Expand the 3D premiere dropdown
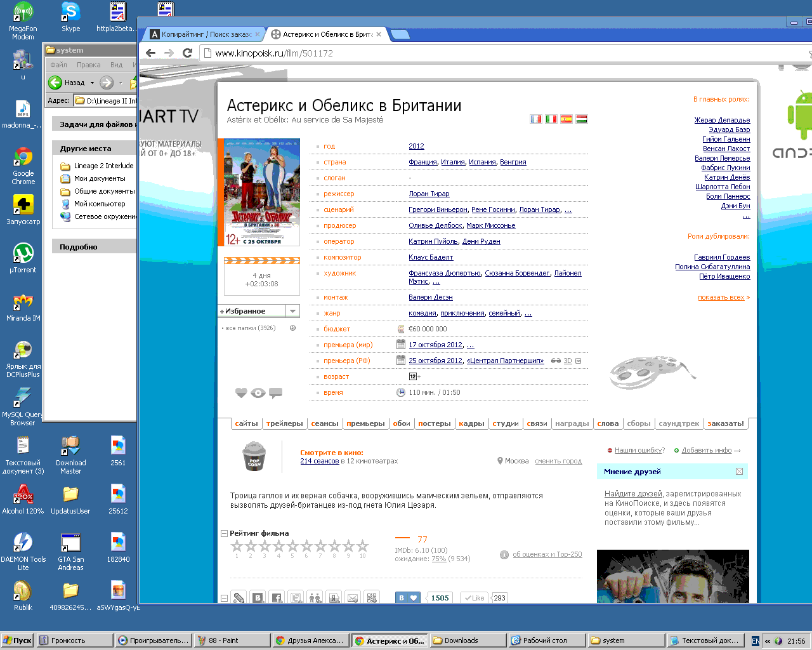Screen dimensions: 812x650 pyautogui.click(x=578, y=361)
